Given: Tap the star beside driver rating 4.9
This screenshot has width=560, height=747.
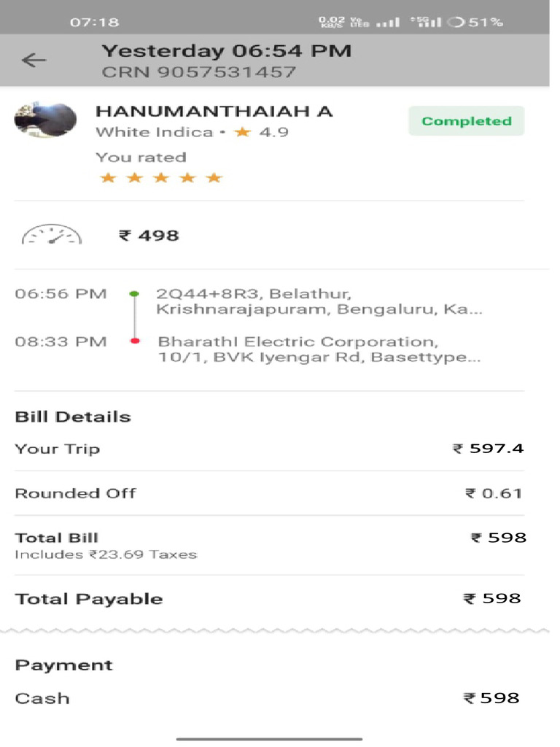Looking at the screenshot, I should point(241,132).
